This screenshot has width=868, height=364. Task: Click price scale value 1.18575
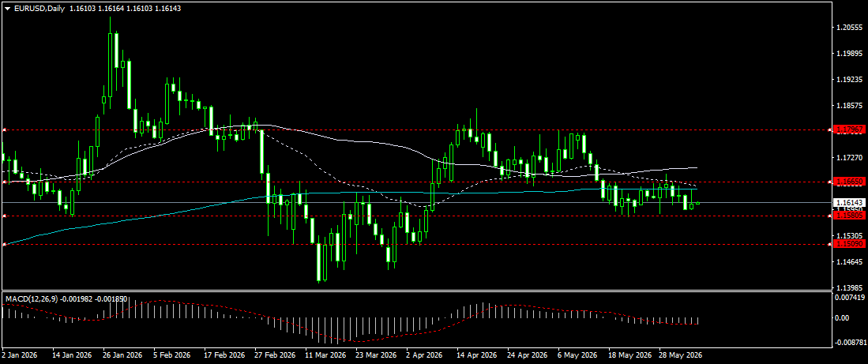click(848, 105)
